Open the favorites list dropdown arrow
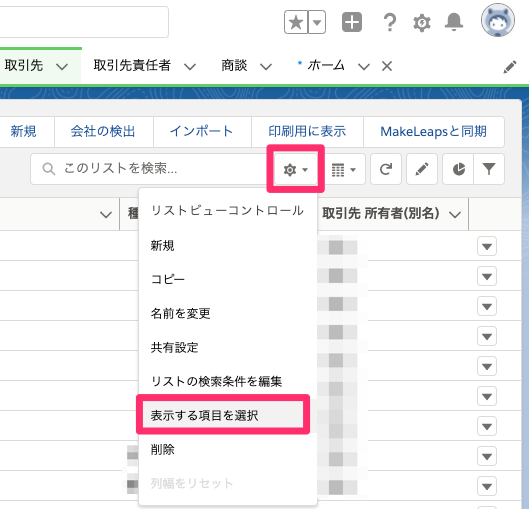The width and height of the screenshot is (529, 509). pyautogui.click(x=317, y=22)
